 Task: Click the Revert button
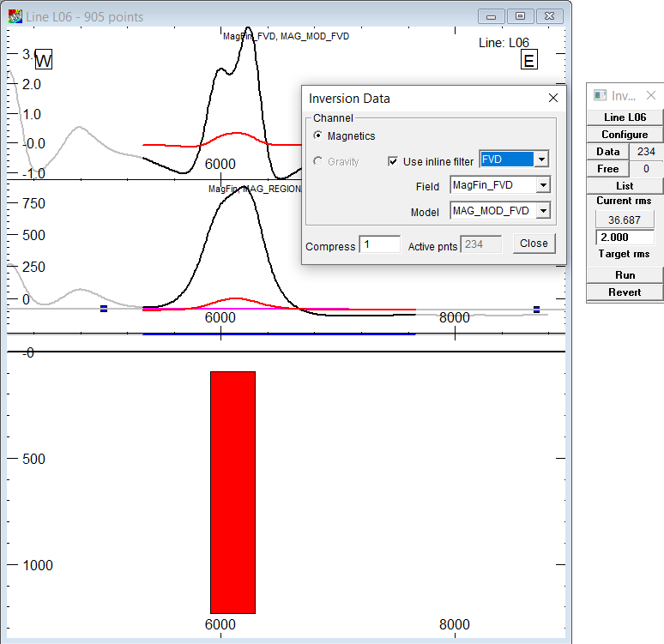625,292
